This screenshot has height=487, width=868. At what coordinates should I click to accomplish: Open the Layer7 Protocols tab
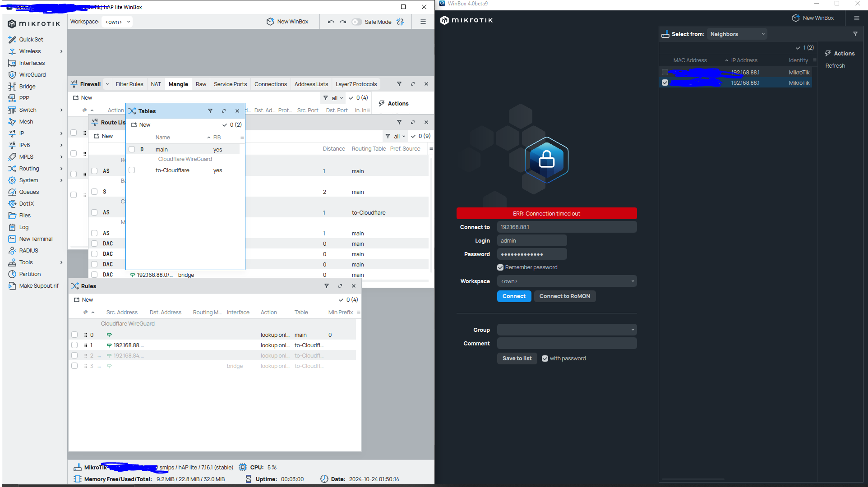(356, 84)
